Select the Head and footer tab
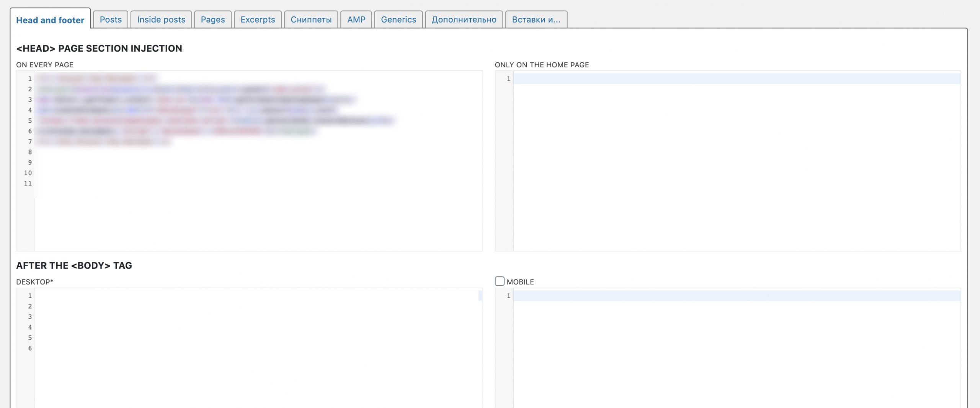980x408 pixels. coord(50,20)
